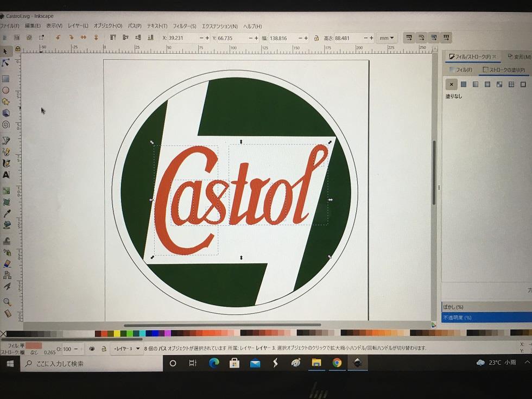Screen dimensions: 532x399
Task: Select the Ellipse/Circle tool
Action: (5, 90)
